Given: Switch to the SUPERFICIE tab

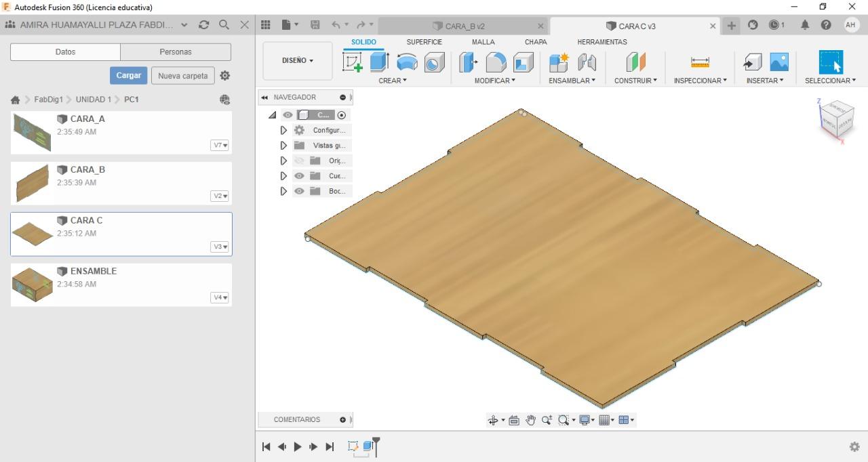Looking at the screenshot, I should tap(424, 42).
